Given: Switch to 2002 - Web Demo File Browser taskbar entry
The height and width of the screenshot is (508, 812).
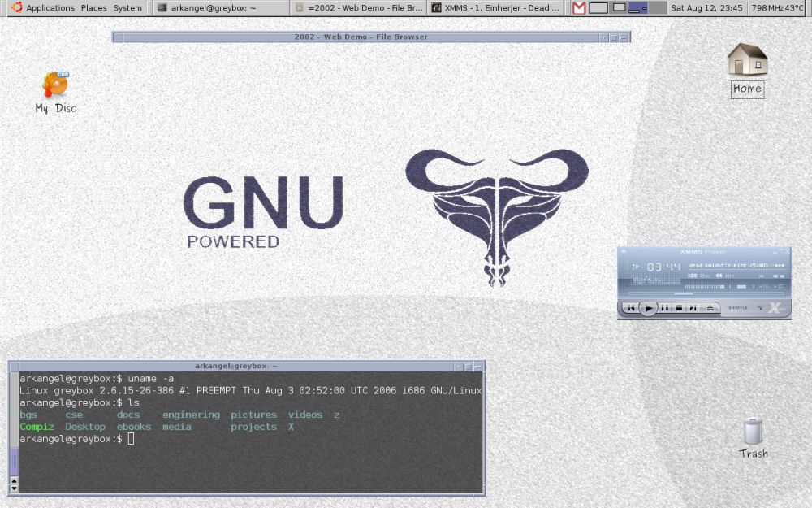Looking at the screenshot, I should tap(358, 8).
